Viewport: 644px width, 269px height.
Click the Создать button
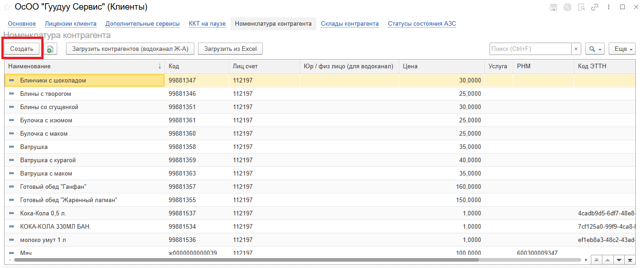(22, 49)
